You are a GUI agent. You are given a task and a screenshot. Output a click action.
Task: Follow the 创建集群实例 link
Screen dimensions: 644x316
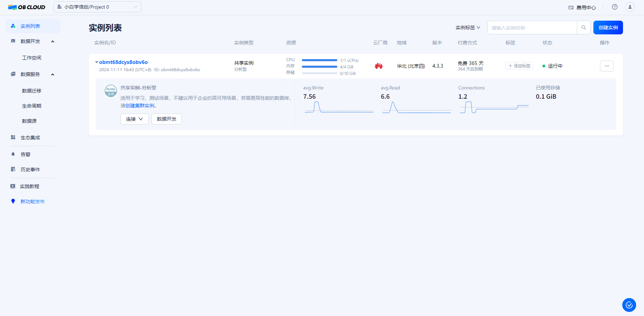[x=140, y=106]
